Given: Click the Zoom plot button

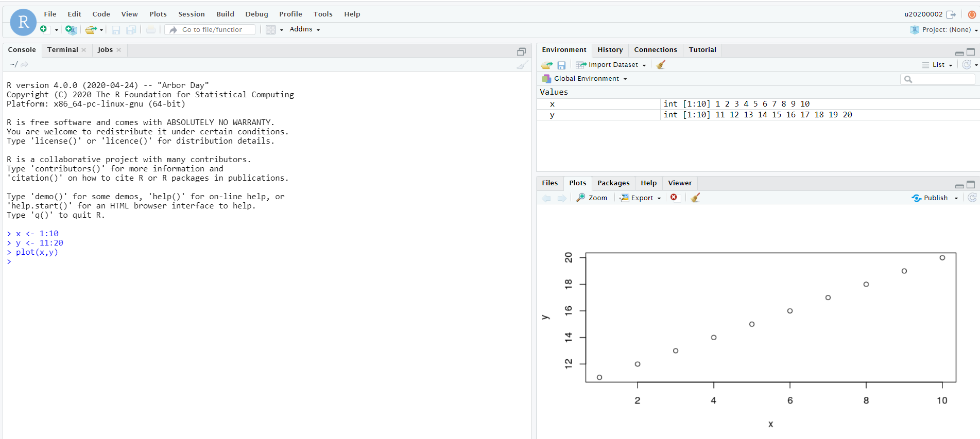Looking at the screenshot, I should (x=592, y=198).
